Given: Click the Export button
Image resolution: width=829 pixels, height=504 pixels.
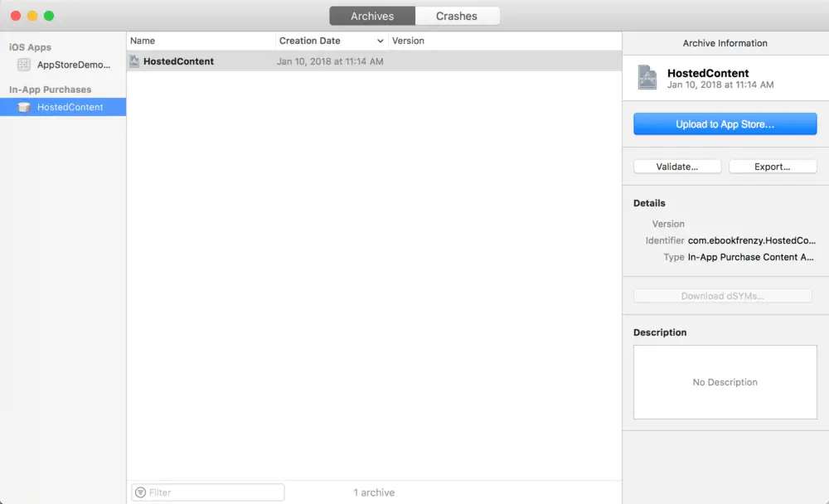Looking at the screenshot, I should pos(772,167).
